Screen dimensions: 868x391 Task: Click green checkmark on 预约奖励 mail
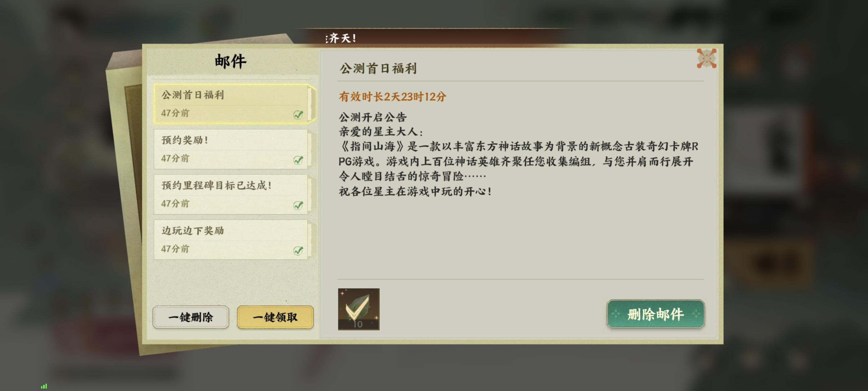[298, 160]
